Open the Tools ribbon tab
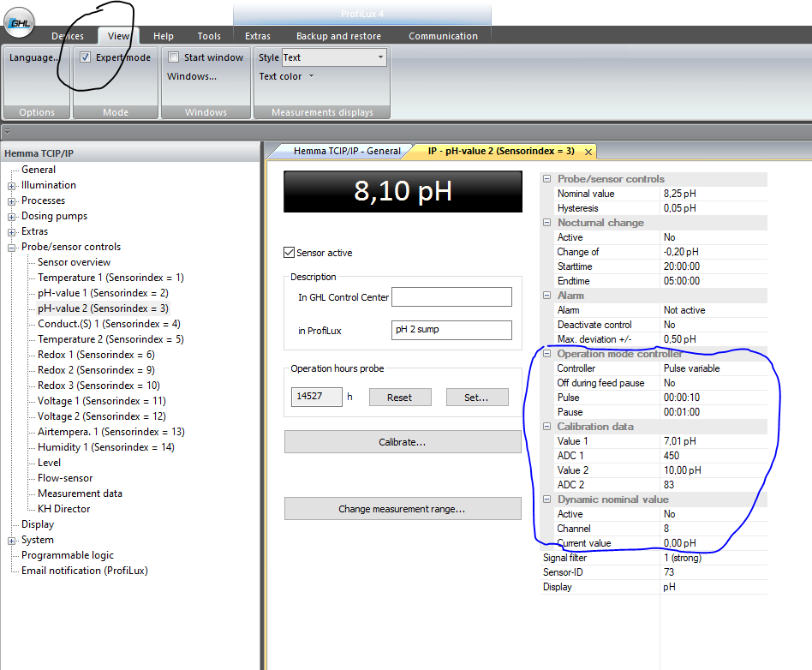Viewport: 812px width, 670px height. [209, 36]
